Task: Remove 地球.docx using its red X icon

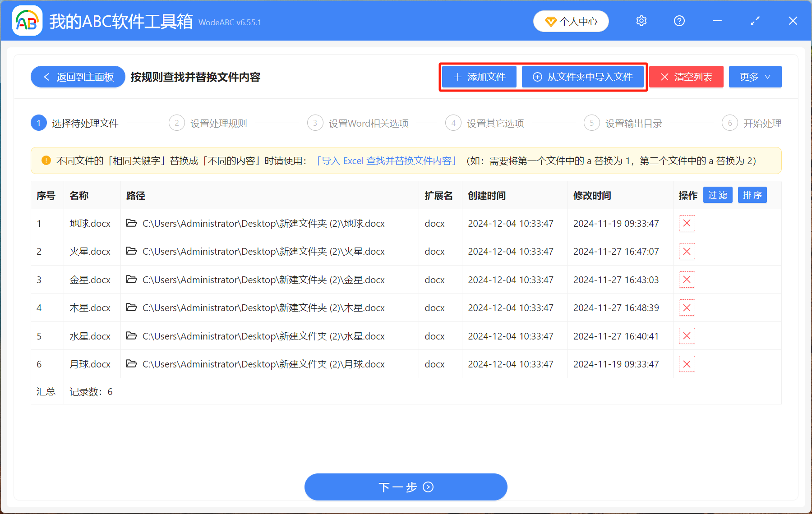Action: (x=687, y=223)
